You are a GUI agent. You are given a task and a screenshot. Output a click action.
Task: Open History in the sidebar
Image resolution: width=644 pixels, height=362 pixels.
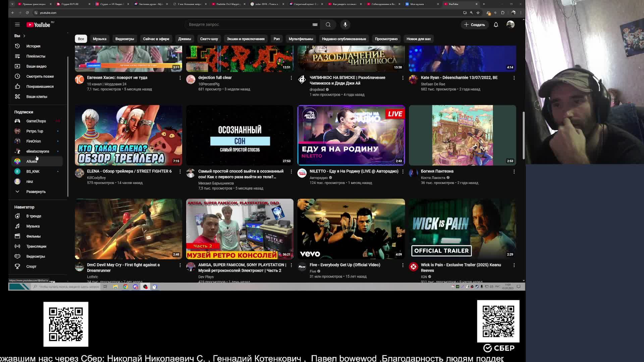point(33,46)
